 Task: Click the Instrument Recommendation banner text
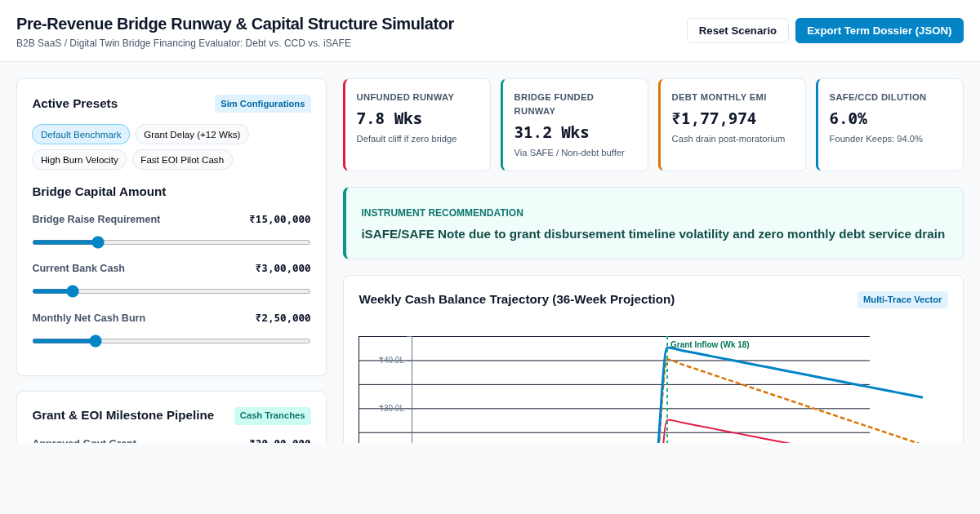click(653, 234)
